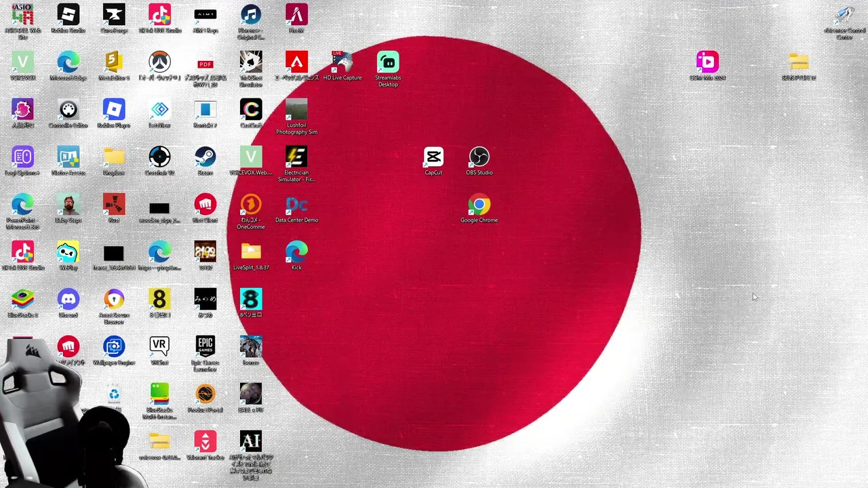Select the Recycle Bin icon
The height and width of the screenshot is (488, 868).
114,394
